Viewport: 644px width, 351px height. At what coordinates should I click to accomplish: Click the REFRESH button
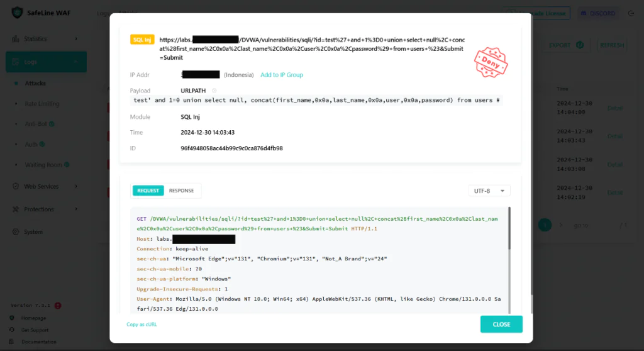click(611, 45)
